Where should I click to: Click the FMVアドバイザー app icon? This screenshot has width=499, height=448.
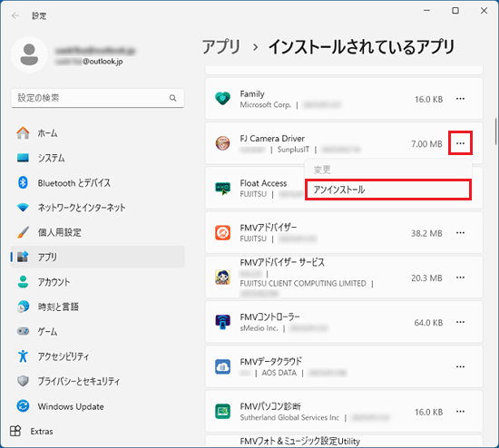tap(222, 232)
